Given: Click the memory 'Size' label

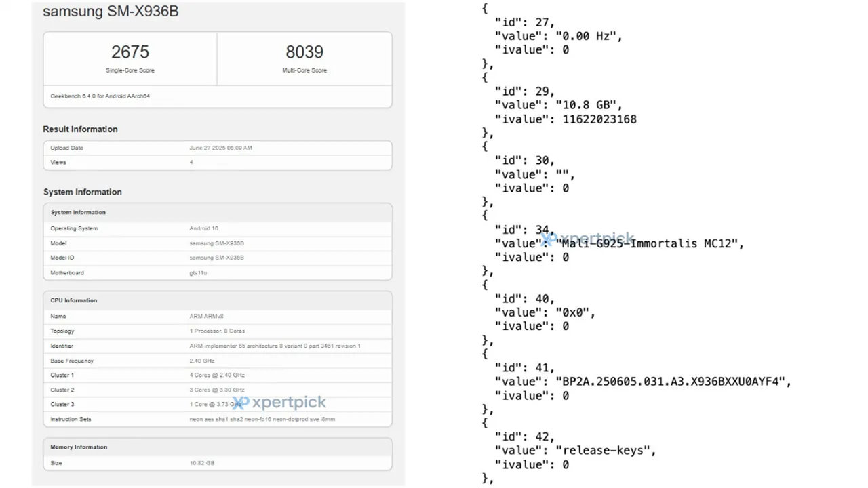Looking at the screenshot, I should 56,463.
